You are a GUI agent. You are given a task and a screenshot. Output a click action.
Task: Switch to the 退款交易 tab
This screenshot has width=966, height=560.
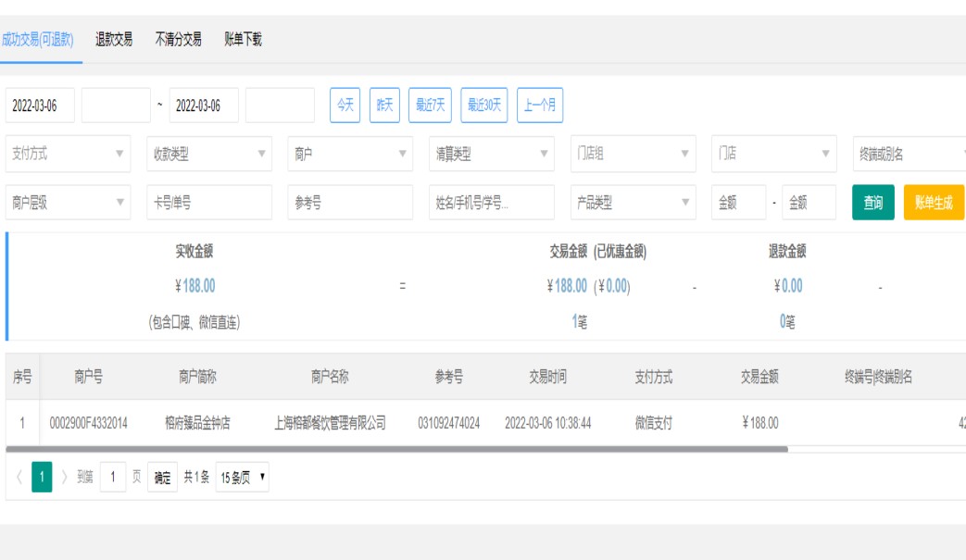click(x=114, y=40)
